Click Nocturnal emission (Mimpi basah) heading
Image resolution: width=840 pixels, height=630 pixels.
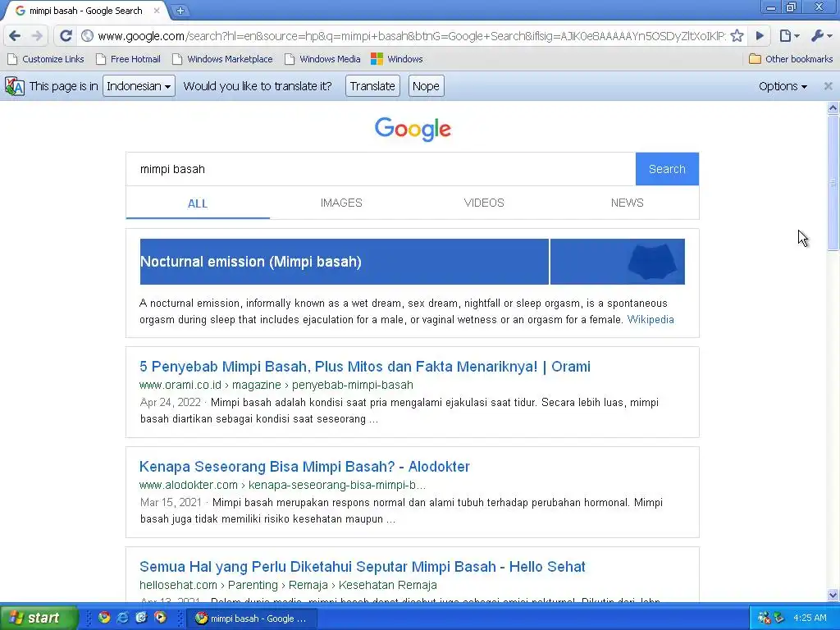(x=251, y=262)
